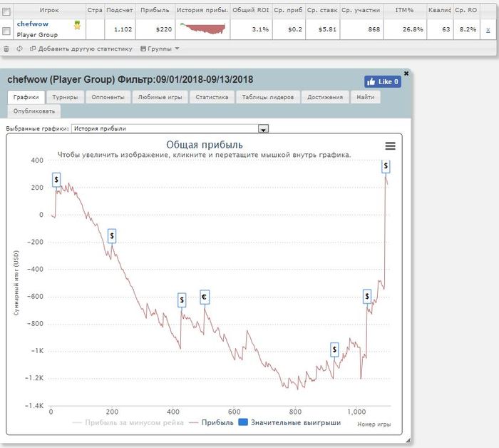Click the trash delete icon
The image size is (499, 448).
click(x=6, y=49)
